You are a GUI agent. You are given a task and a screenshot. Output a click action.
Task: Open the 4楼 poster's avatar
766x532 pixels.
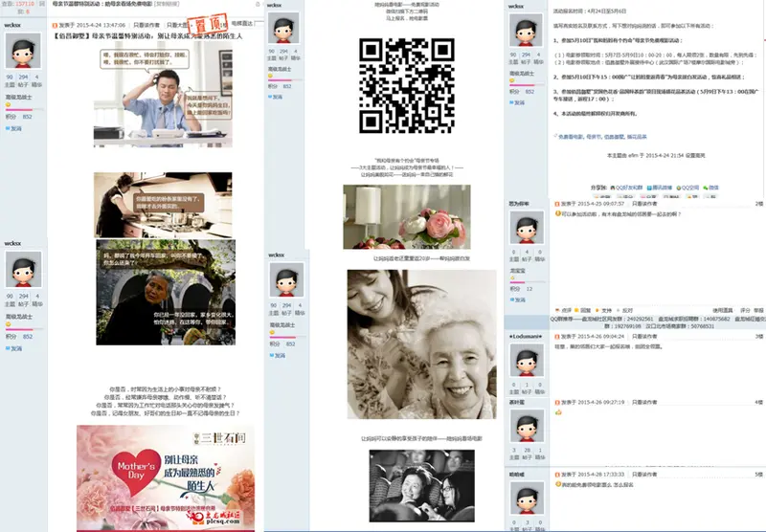pyautogui.click(x=527, y=426)
